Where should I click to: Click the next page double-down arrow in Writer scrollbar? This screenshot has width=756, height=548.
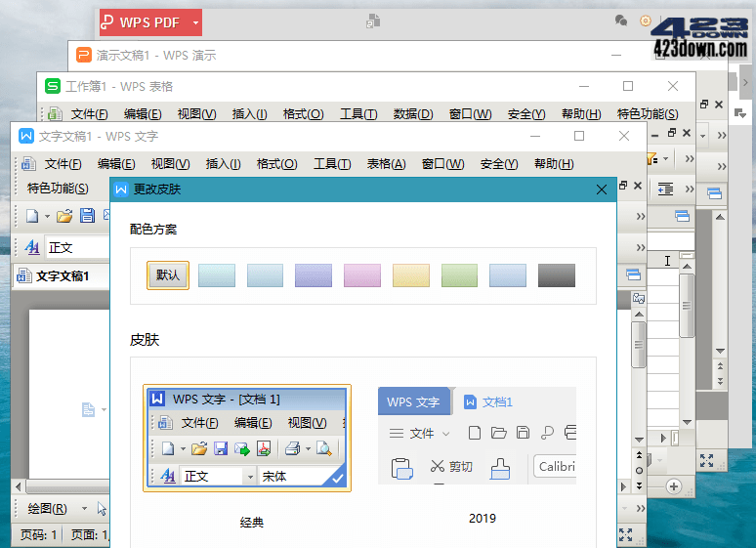640,485
